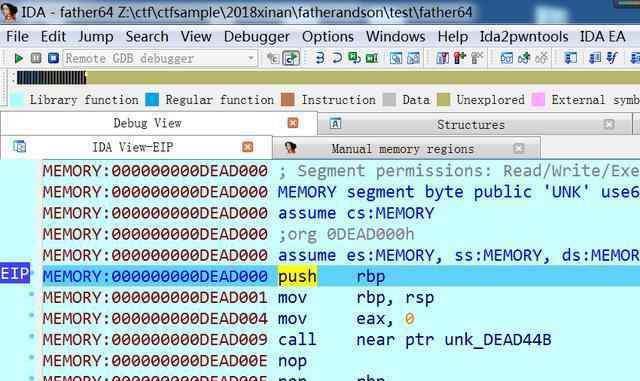The width and height of the screenshot is (640, 381).
Task: Click the Run to cursor icon
Action: coord(372,58)
